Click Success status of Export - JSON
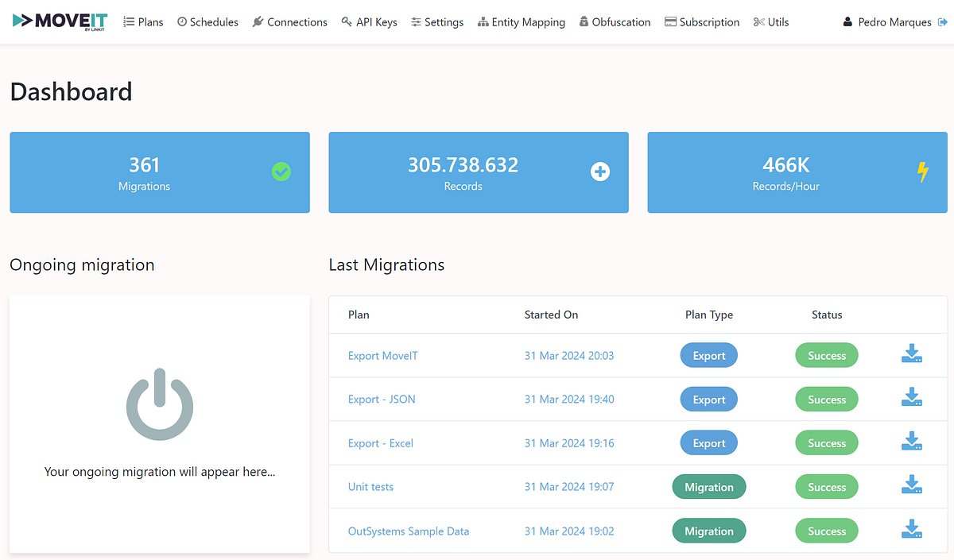 click(x=827, y=400)
